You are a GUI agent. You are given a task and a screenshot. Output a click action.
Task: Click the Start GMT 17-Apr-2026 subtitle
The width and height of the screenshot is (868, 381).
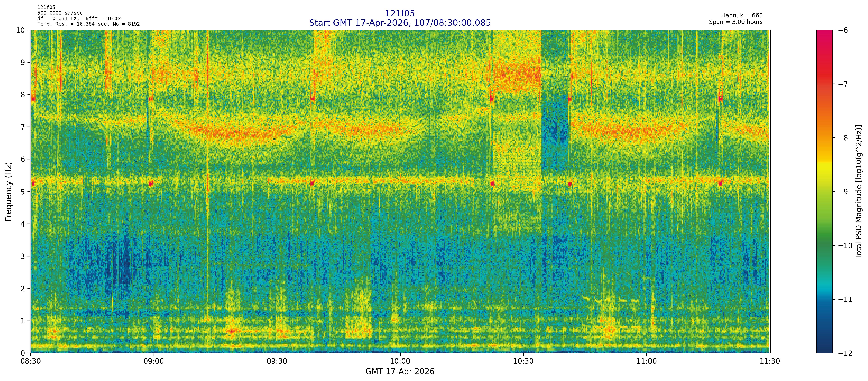(400, 23)
